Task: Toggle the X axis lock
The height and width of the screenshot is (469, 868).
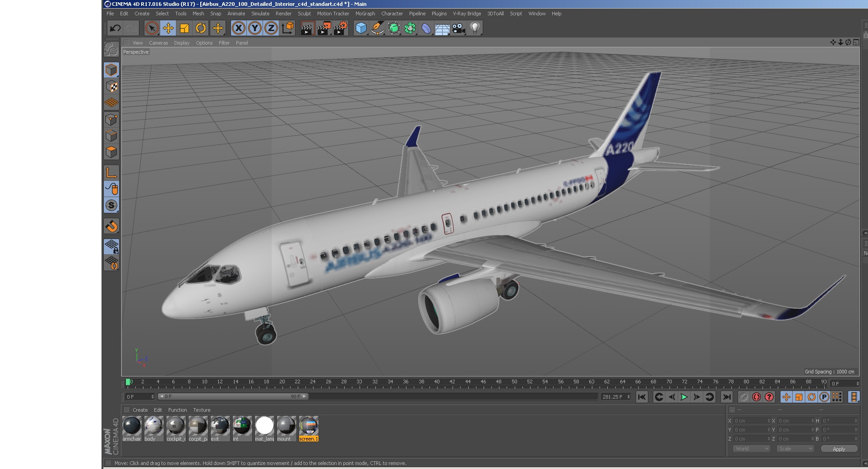Action: click(x=239, y=28)
